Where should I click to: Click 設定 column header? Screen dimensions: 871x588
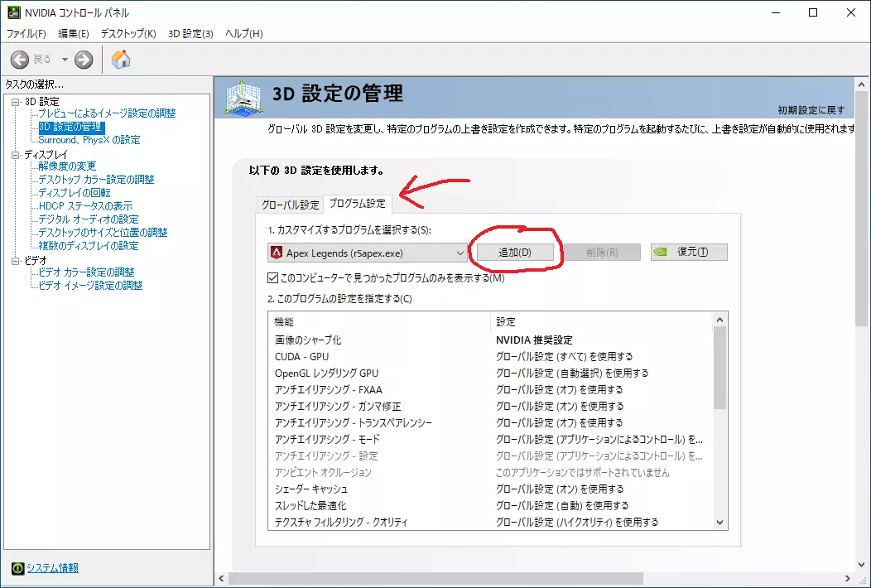602,322
